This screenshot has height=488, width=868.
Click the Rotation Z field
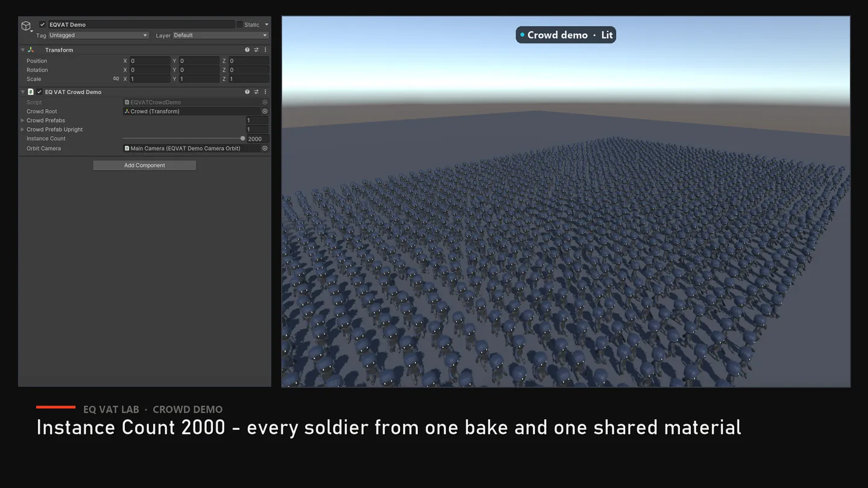pyautogui.click(x=248, y=70)
